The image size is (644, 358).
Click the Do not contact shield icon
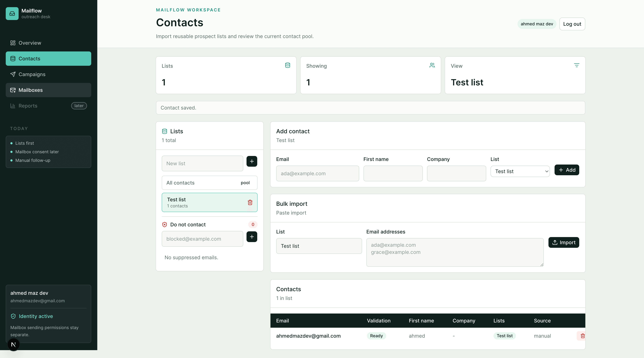165,225
